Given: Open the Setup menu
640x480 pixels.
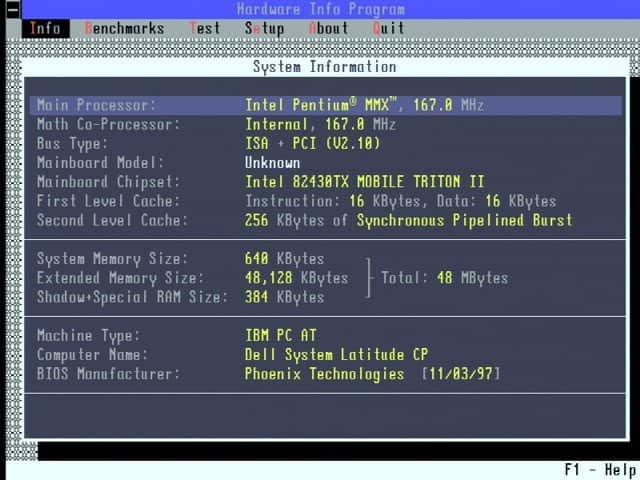Looking at the screenshot, I should 264,29.
